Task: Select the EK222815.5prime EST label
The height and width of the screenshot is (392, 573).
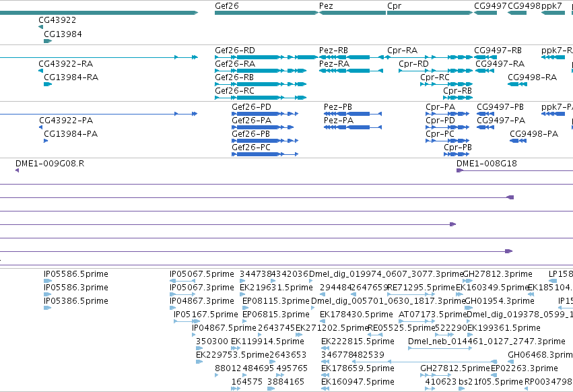Action: [358, 342]
